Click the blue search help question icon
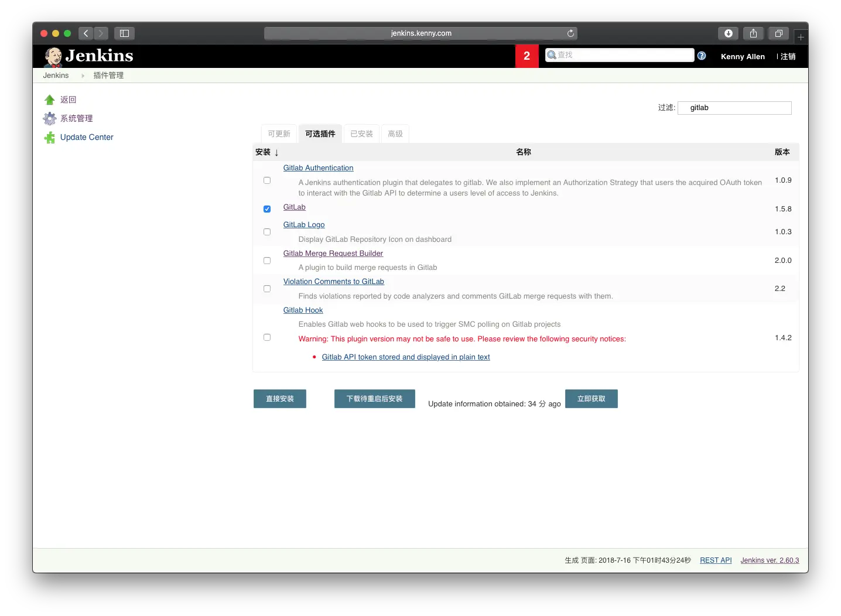This screenshot has width=841, height=616. pyautogui.click(x=702, y=56)
